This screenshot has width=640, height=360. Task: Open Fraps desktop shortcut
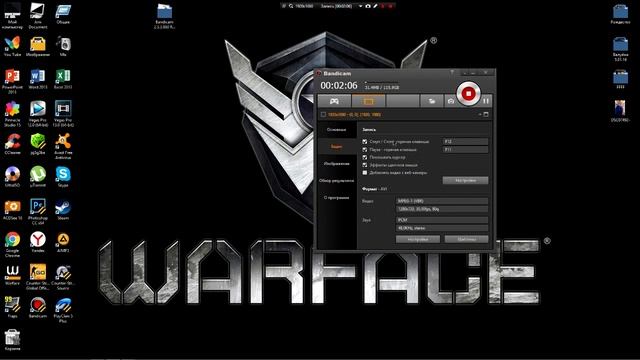pos(12,307)
